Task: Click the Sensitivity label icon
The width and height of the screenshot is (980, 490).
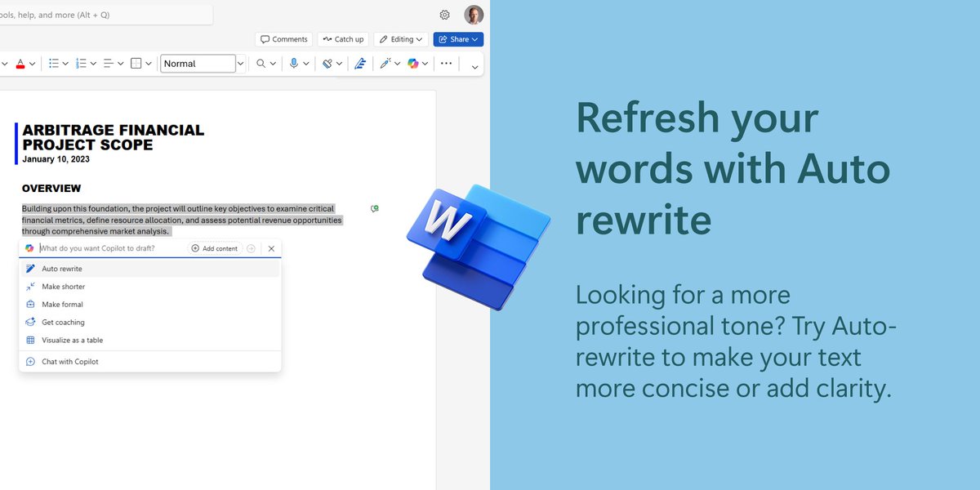Action: point(327,63)
